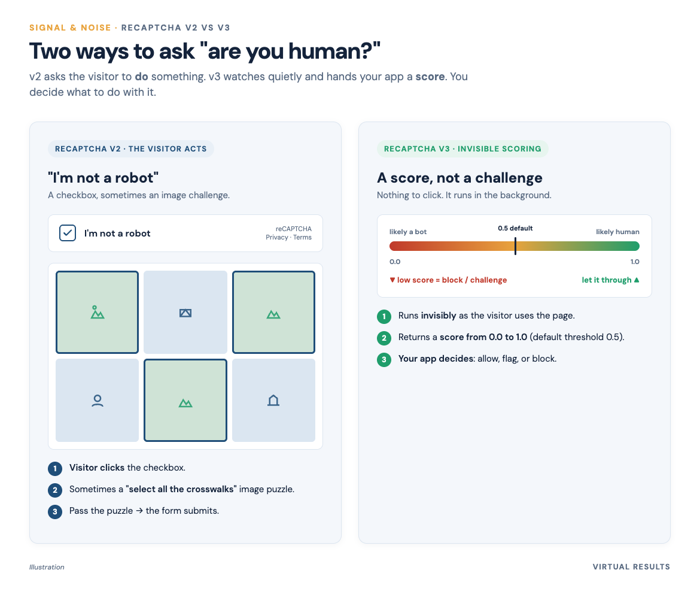Select the person silhouette image tile

pos(98,401)
